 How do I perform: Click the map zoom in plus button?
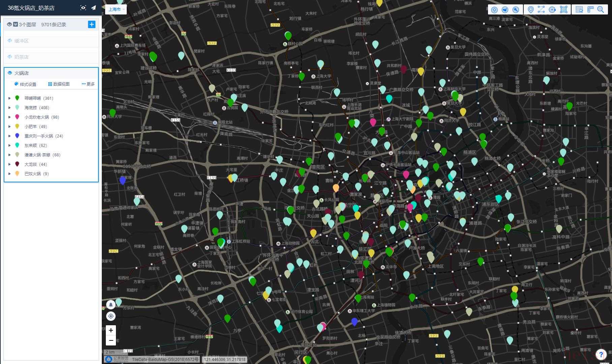tap(111, 330)
